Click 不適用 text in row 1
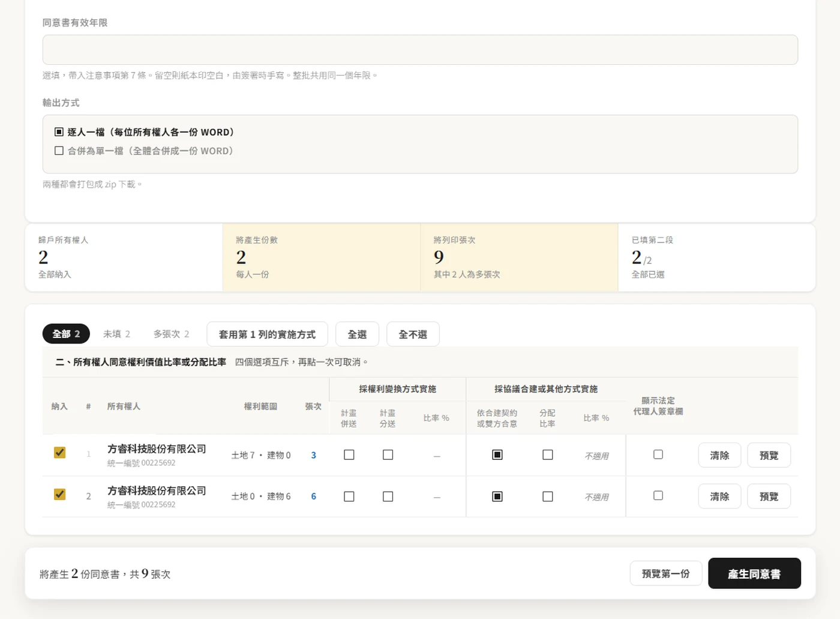840x619 pixels. click(x=596, y=456)
